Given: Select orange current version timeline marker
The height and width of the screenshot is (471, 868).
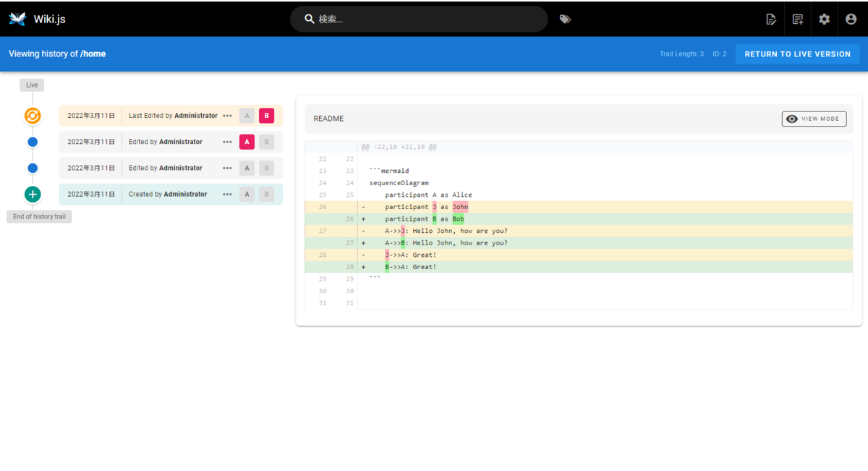Looking at the screenshot, I should click(33, 116).
